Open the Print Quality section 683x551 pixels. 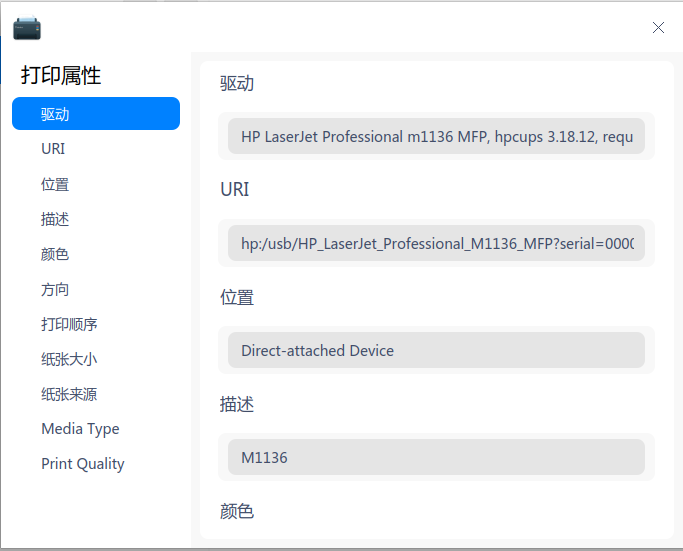pos(83,464)
